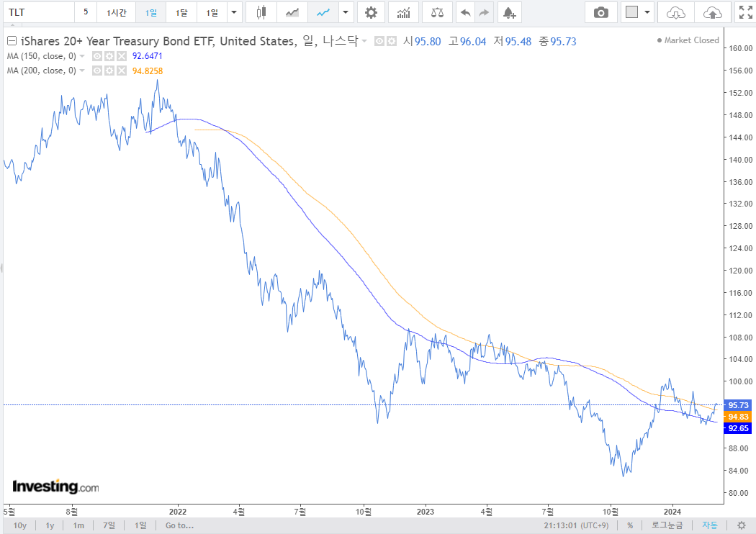The height and width of the screenshot is (534, 756).
Task: Set range to 1y
Action: tap(50, 525)
